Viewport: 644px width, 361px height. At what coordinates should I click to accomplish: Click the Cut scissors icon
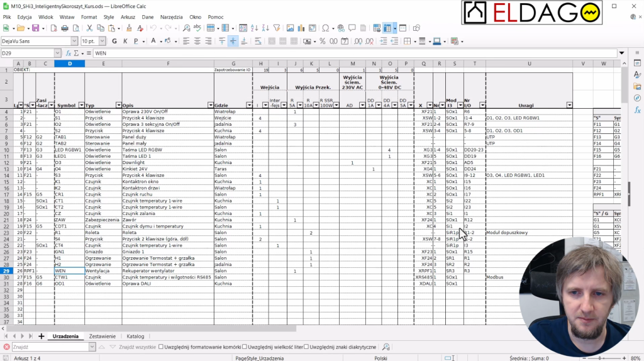(x=90, y=28)
